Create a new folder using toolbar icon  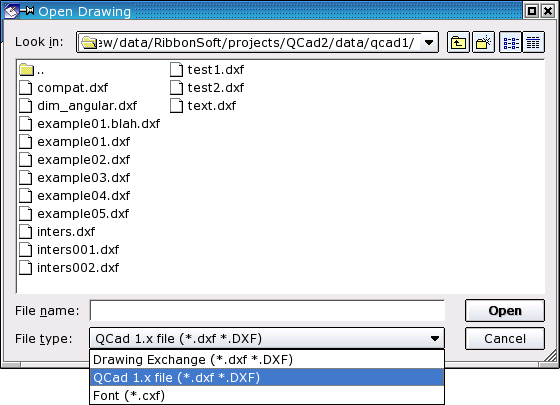tap(483, 42)
